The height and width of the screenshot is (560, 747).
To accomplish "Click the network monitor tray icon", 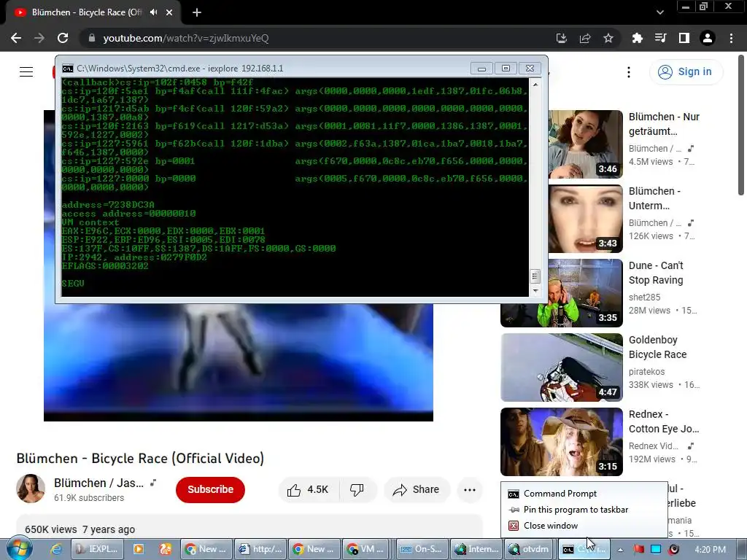I will click(x=656, y=550).
